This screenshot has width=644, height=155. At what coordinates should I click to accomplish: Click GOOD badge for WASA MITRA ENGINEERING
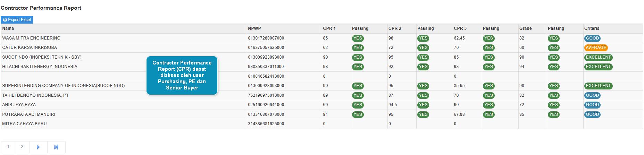tap(592, 38)
